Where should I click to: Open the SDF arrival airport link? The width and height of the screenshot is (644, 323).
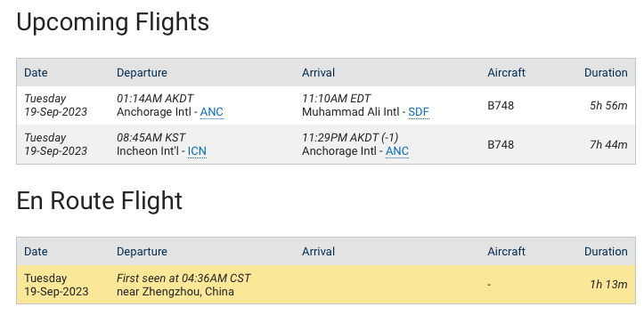click(x=419, y=111)
